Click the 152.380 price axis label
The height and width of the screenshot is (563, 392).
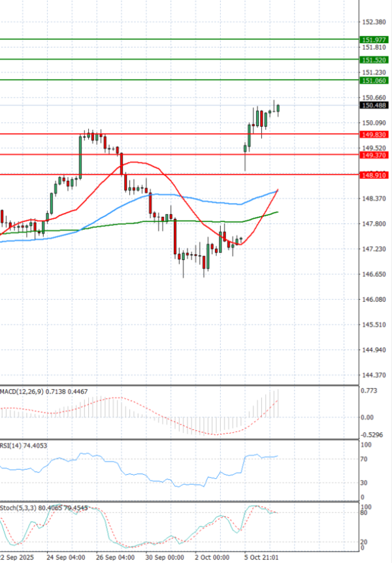(x=374, y=22)
